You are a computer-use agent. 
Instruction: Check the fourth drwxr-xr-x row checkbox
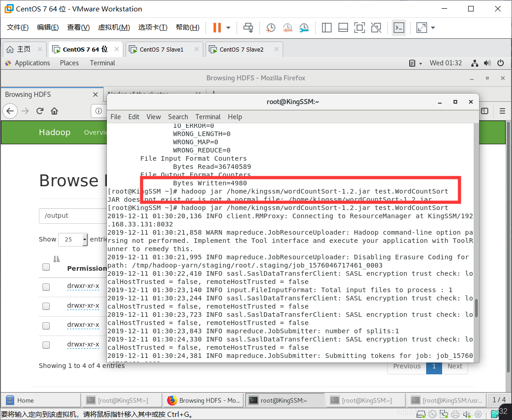click(46, 345)
